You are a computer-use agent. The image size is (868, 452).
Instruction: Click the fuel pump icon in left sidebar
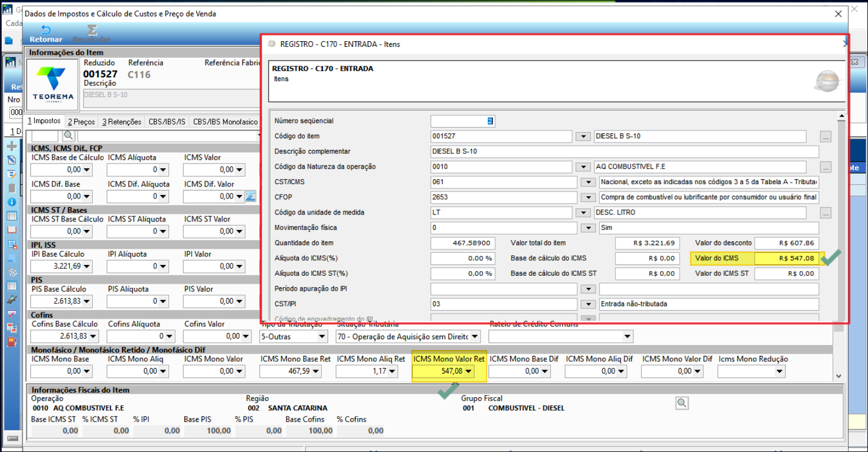[x=11, y=342]
